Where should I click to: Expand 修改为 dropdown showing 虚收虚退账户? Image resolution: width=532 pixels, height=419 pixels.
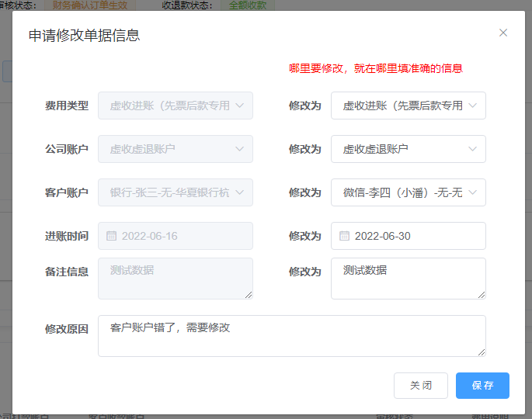[x=408, y=149]
